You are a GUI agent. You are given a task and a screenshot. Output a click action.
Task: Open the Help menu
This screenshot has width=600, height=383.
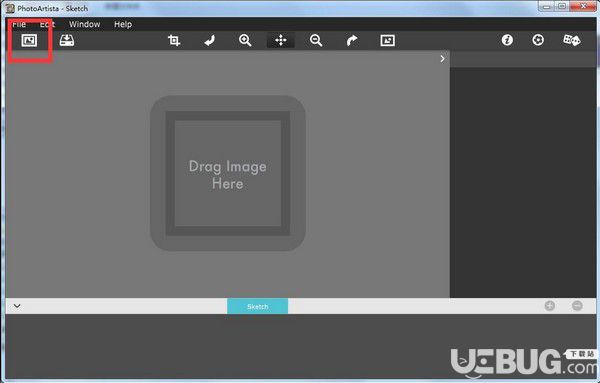click(x=123, y=24)
